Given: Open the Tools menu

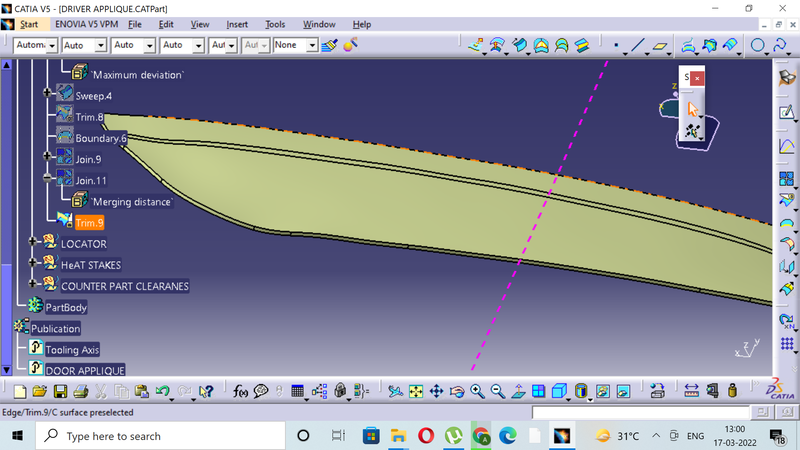Looking at the screenshot, I should [275, 24].
